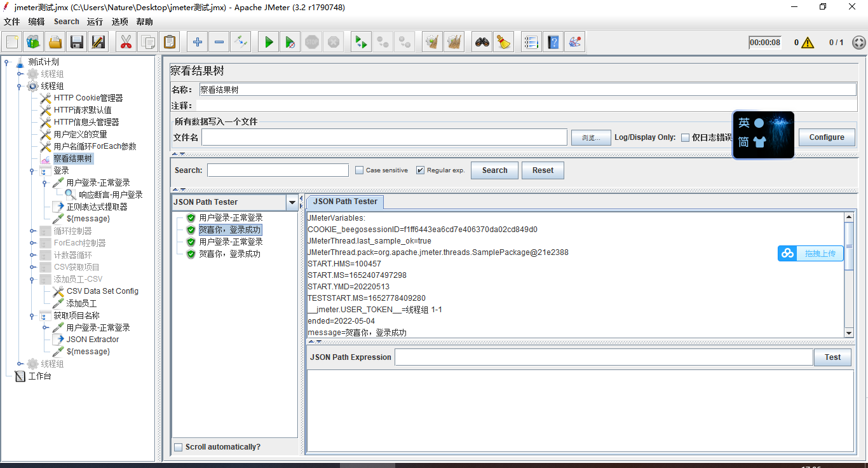This screenshot has height=468, width=868.
Task: Open the 文件 menu
Action: (11, 22)
